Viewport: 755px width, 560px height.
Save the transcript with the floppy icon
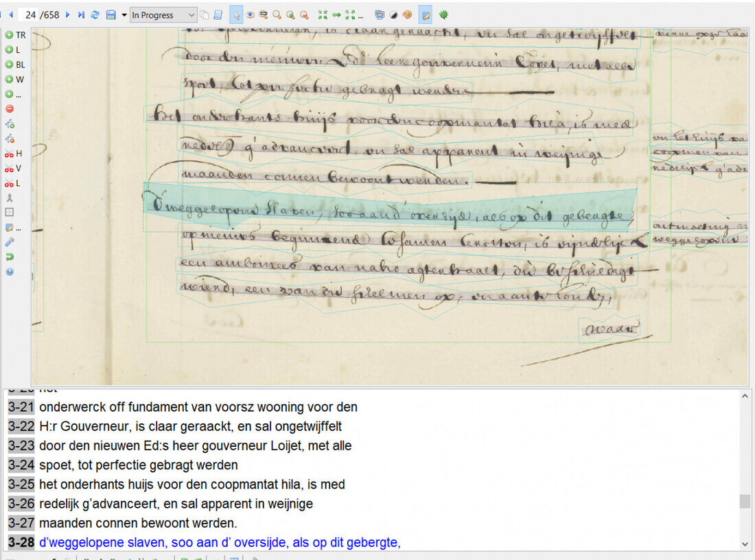click(111, 15)
